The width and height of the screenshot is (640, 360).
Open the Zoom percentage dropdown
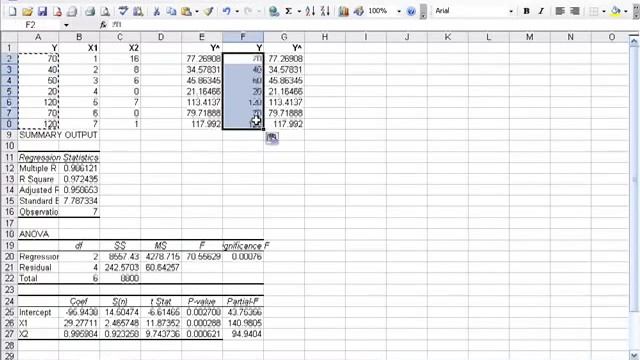click(399, 11)
